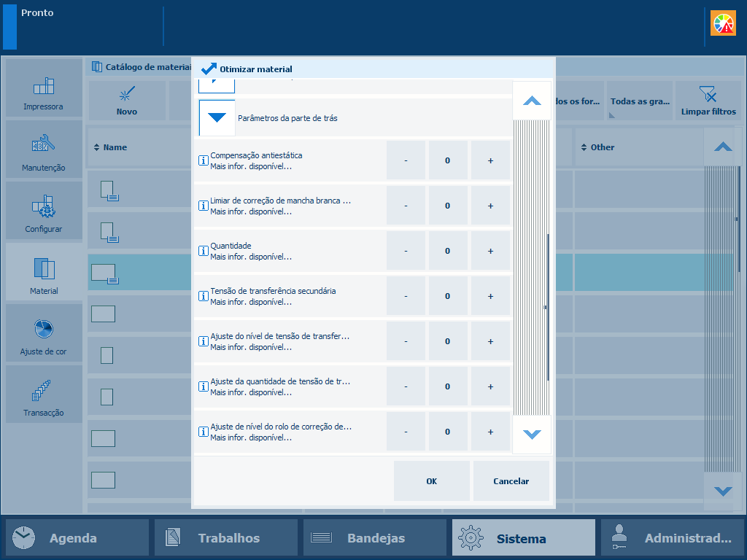Screen dimensions: 747x560
Task: Increase Ajuste de nível do rolo value
Action: coord(490,432)
